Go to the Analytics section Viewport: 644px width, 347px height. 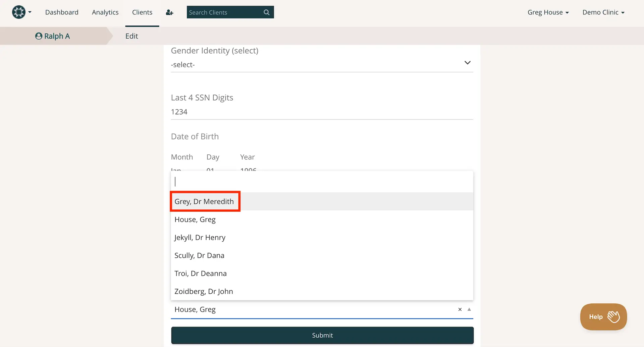pos(105,12)
